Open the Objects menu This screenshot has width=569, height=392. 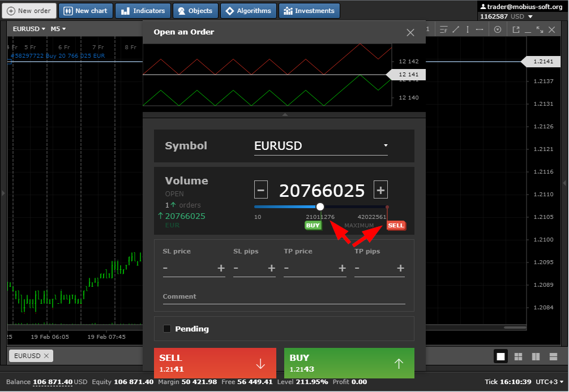[195, 11]
